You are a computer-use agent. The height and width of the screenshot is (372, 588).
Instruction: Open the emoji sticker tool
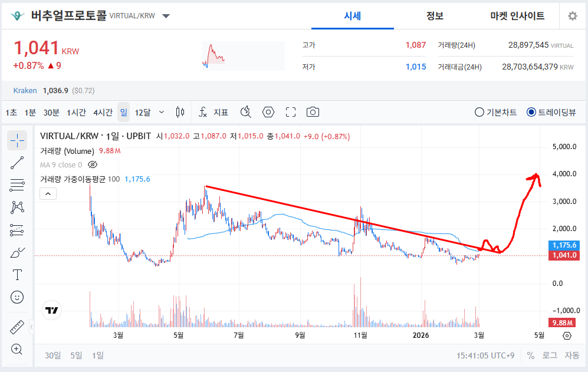click(x=17, y=297)
